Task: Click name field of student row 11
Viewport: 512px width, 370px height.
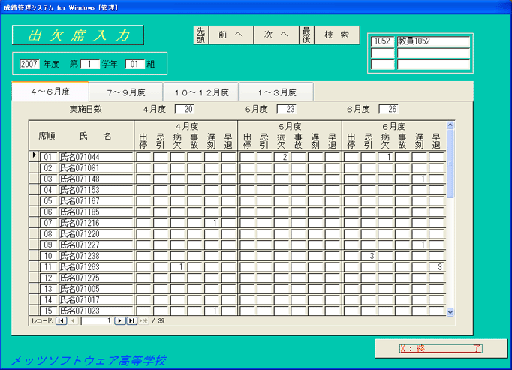Action: tap(96, 267)
